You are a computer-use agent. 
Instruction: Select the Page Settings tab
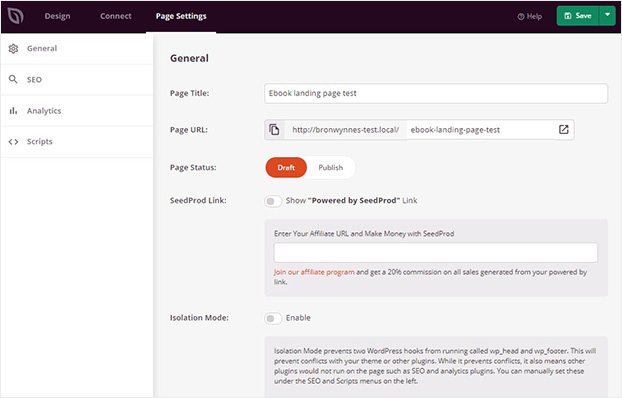tap(181, 16)
